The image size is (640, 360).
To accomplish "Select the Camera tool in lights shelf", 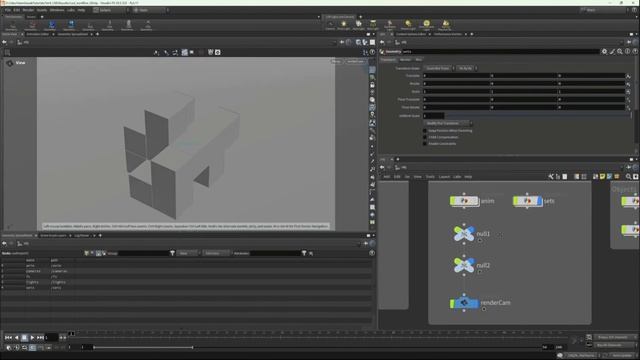I will 330,25.
